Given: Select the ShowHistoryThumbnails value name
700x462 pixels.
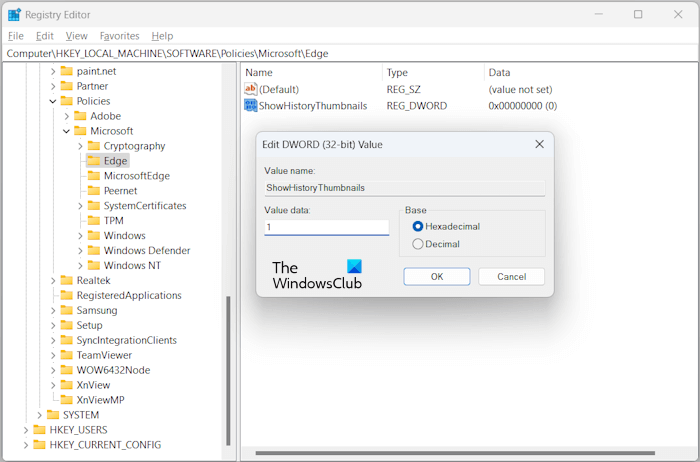Looking at the screenshot, I should click(313, 106).
